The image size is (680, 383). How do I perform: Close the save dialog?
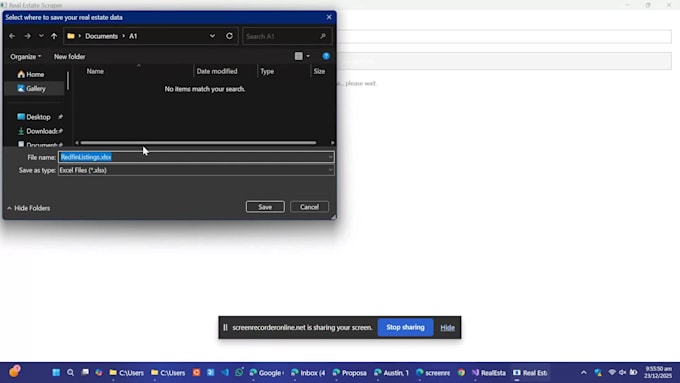pyautogui.click(x=329, y=17)
